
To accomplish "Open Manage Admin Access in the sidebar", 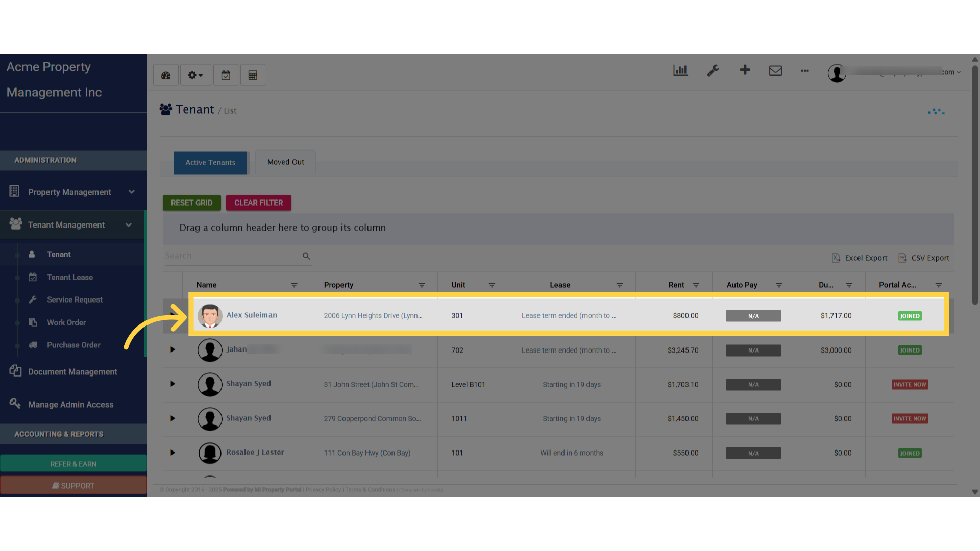I will (x=70, y=405).
